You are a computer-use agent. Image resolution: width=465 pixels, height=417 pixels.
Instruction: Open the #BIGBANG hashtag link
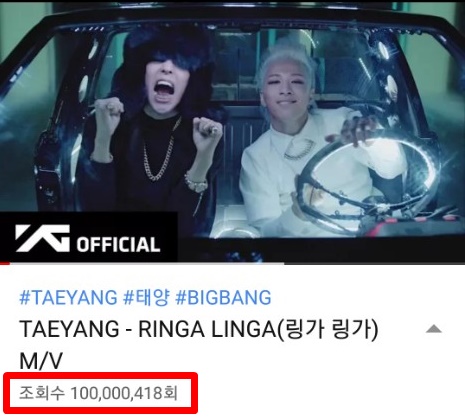click(x=223, y=298)
